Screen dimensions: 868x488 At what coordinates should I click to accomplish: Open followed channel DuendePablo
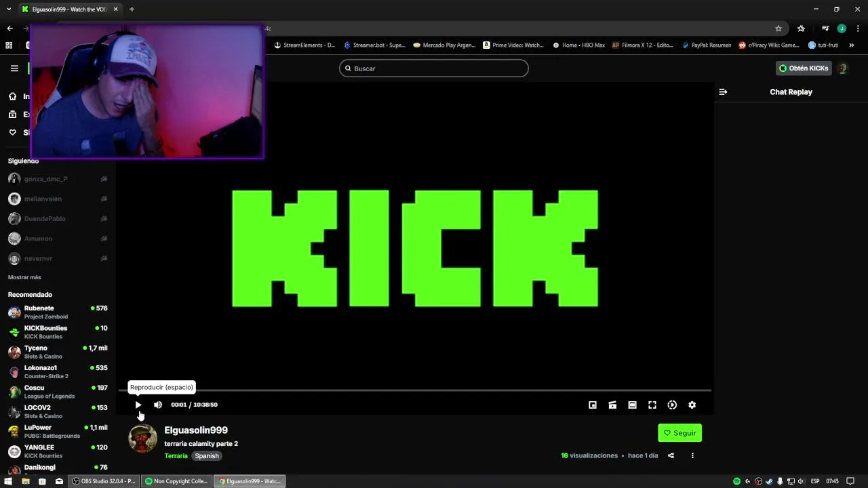(x=58, y=219)
